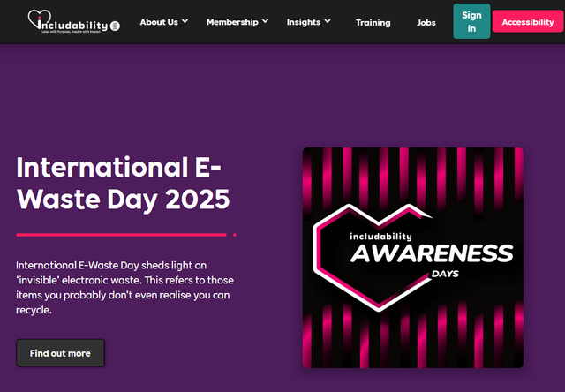Go to the Training page

click(x=373, y=23)
